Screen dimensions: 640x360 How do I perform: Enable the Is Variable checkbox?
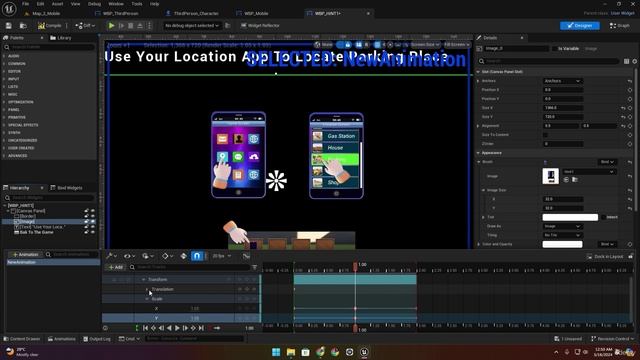555,49
